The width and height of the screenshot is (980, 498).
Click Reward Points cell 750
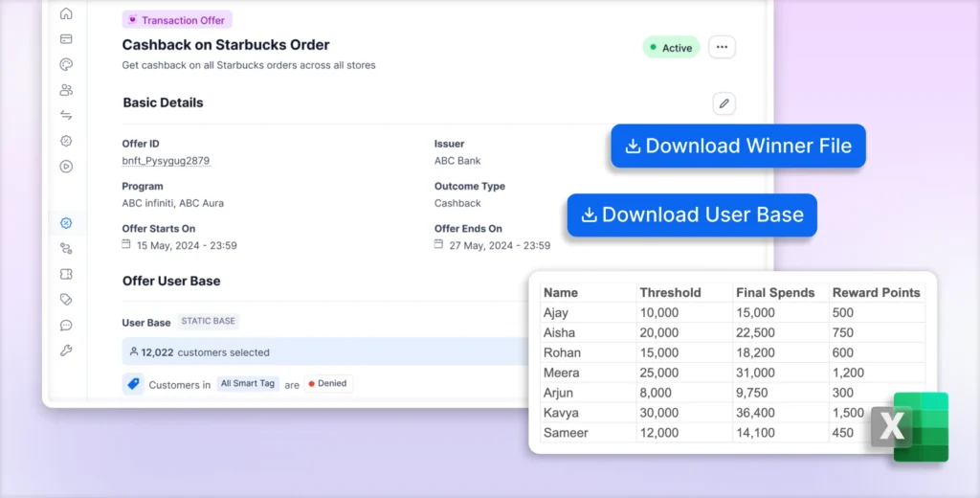(877, 332)
